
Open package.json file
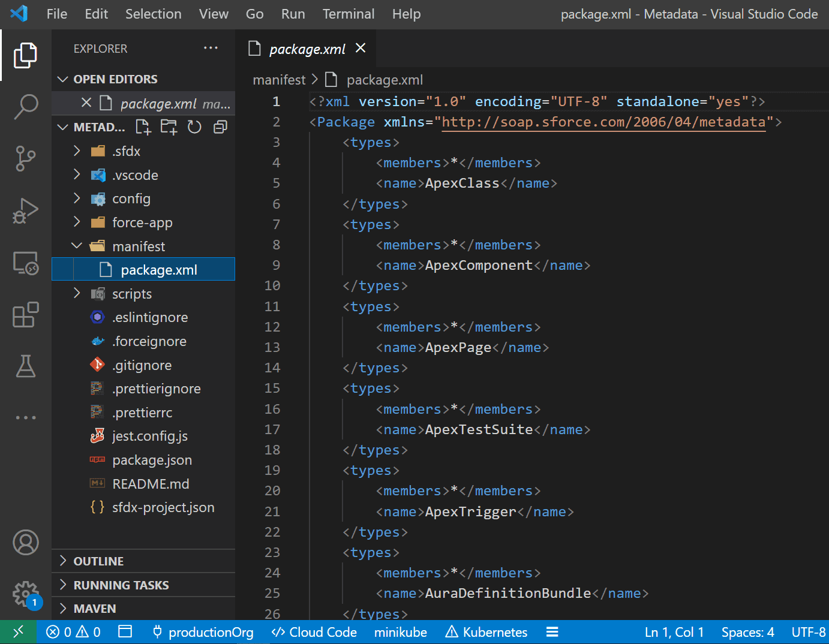coord(143,460)
